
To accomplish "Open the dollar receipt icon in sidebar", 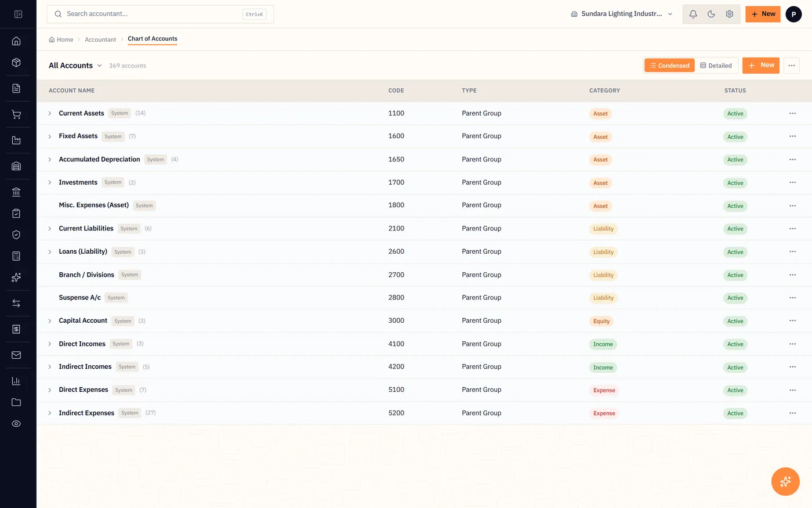I will point(16,329).
